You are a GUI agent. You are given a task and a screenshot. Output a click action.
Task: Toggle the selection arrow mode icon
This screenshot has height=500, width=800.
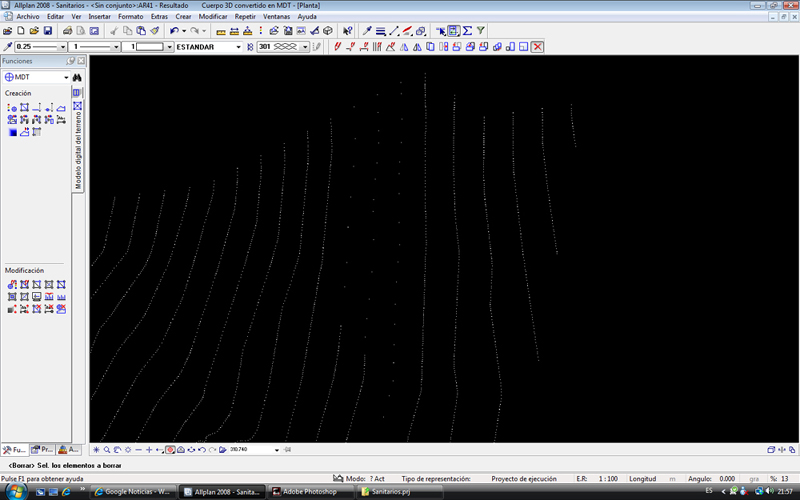[440, 31]
